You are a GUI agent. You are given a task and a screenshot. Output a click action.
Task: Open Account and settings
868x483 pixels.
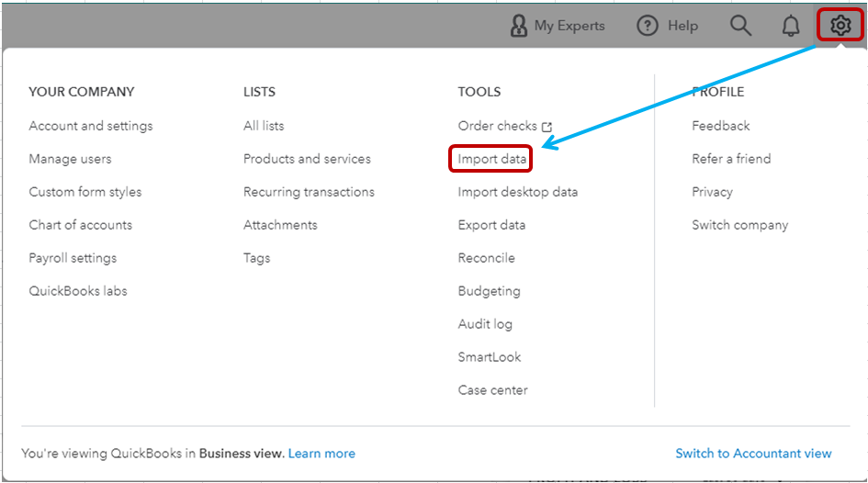91,126
